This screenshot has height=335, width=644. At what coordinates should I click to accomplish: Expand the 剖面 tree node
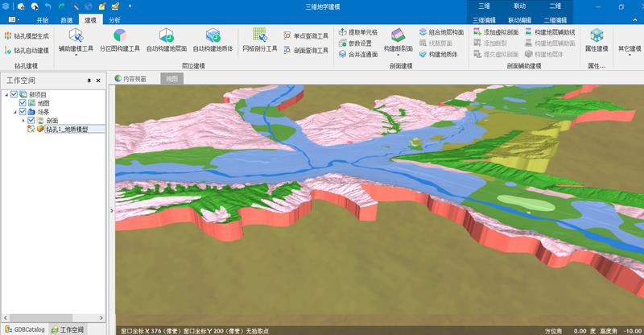[23, 121]
